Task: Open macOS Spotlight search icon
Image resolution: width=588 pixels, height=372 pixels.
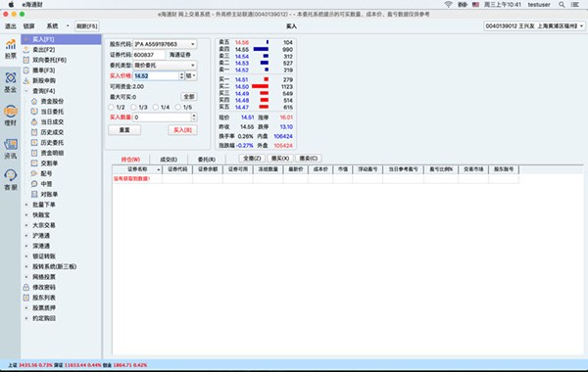Action: click(x=562, y=5)
